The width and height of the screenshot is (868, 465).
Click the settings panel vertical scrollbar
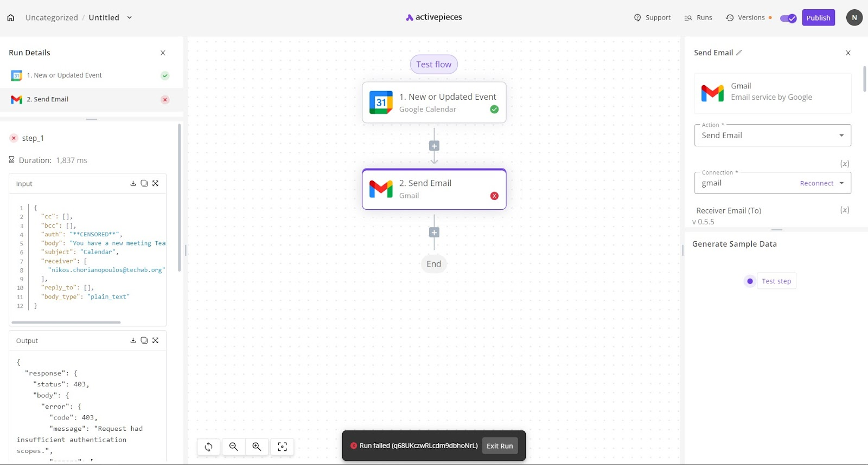(865, 79)
